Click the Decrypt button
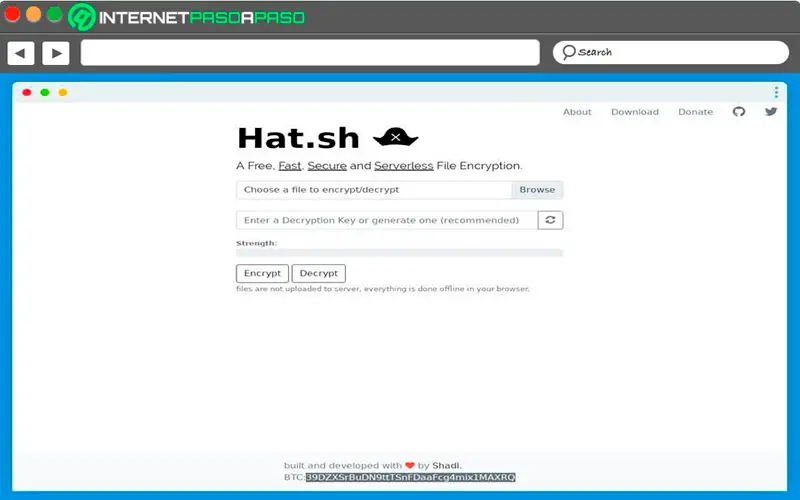Screen dimensions: 800x500 tap(318, 273)
